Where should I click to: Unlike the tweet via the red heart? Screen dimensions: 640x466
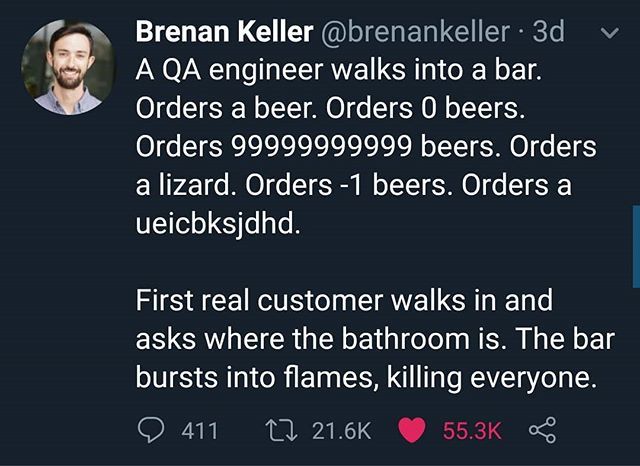click(411, 431)
